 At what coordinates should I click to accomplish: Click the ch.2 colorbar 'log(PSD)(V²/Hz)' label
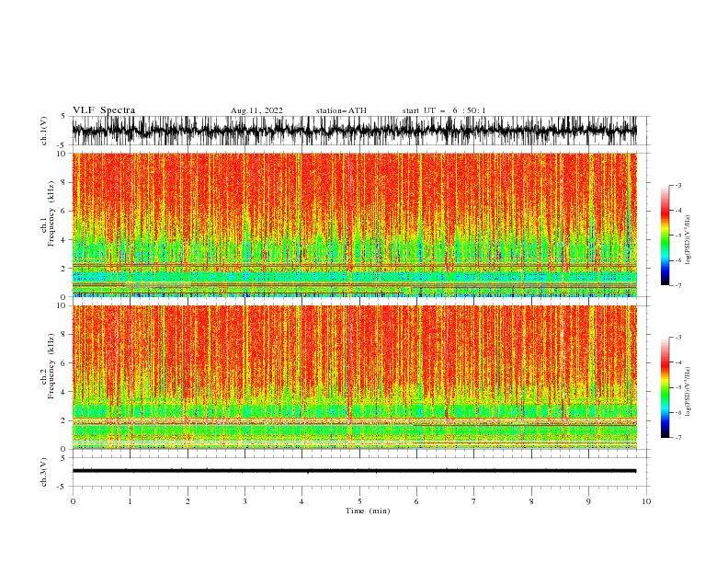(x=688, y=392)
